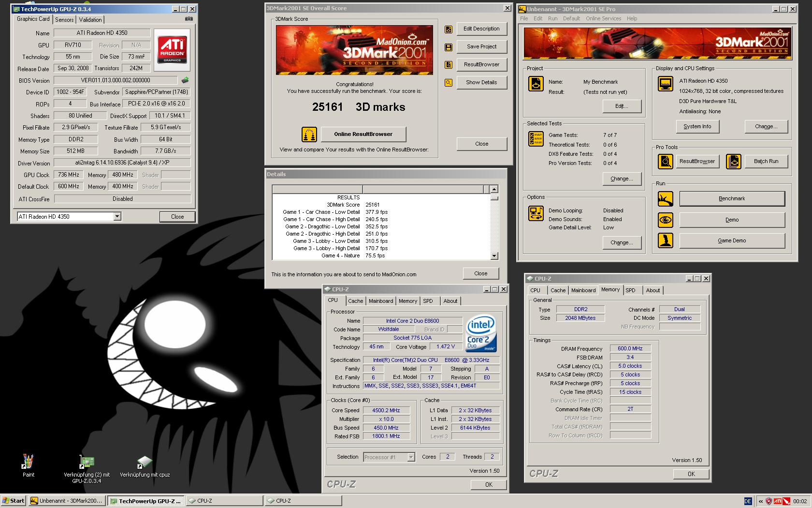
Task: Click the Show Details button
Action: coord(481,82)
